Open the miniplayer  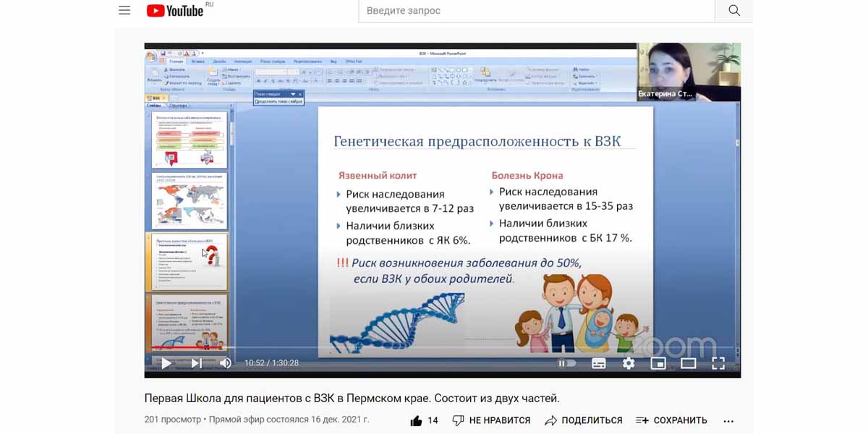[x=658, y=363]
